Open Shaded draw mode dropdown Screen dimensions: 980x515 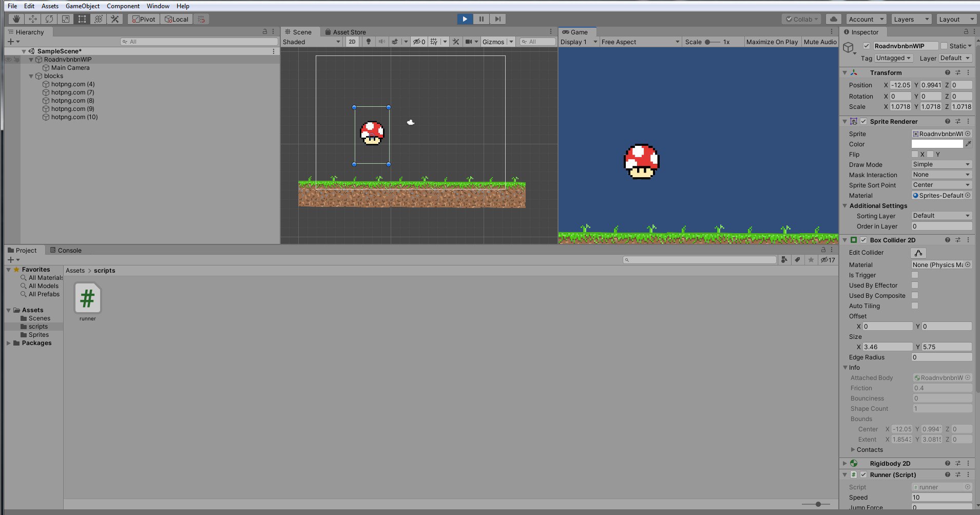312,42
